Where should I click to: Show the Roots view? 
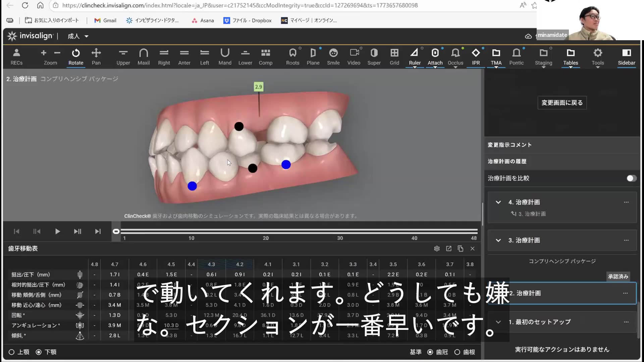[x=292, y=56]
